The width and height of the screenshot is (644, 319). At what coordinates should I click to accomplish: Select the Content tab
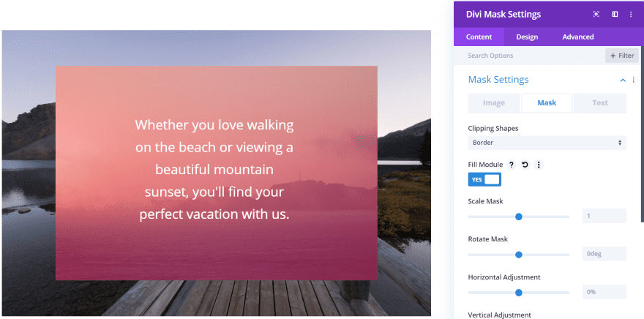(x=479, y=37)
